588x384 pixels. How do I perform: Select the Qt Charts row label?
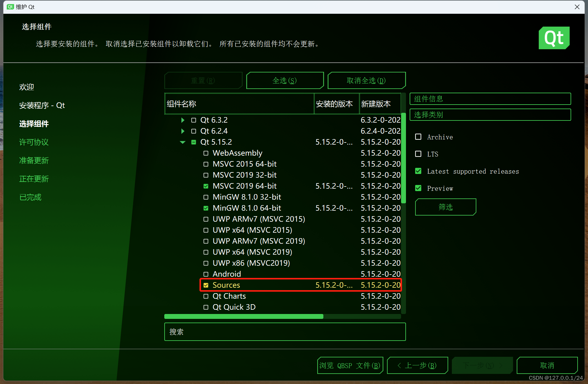tap(229, 296)
